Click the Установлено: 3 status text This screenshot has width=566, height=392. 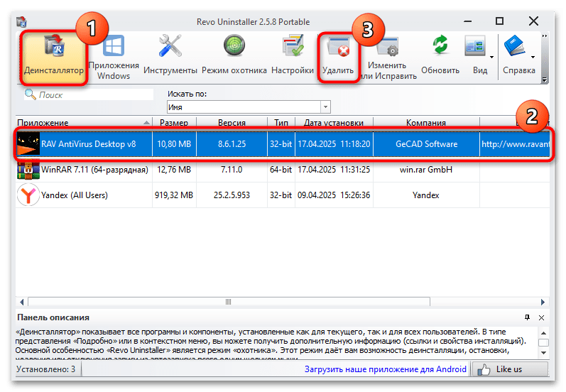pyautogui.click(x=46, y=369)
